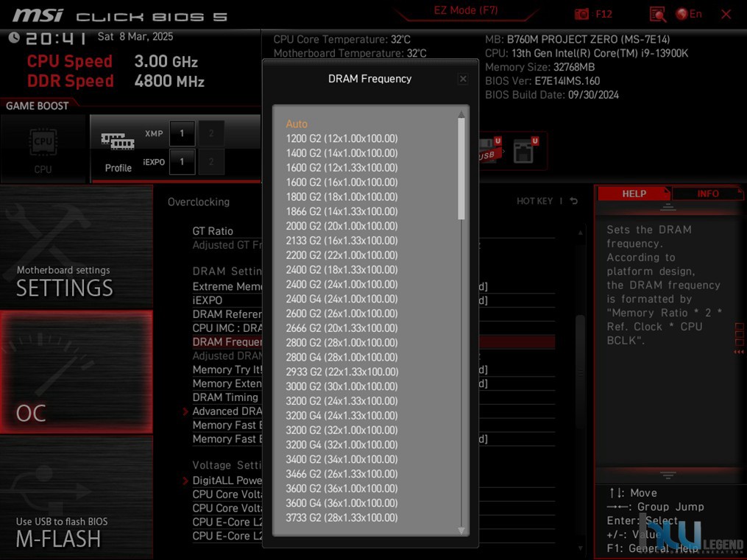Viewport: 747px width, 560px height.
Task: Open HOT KEY list
Action: click(534, 201)
